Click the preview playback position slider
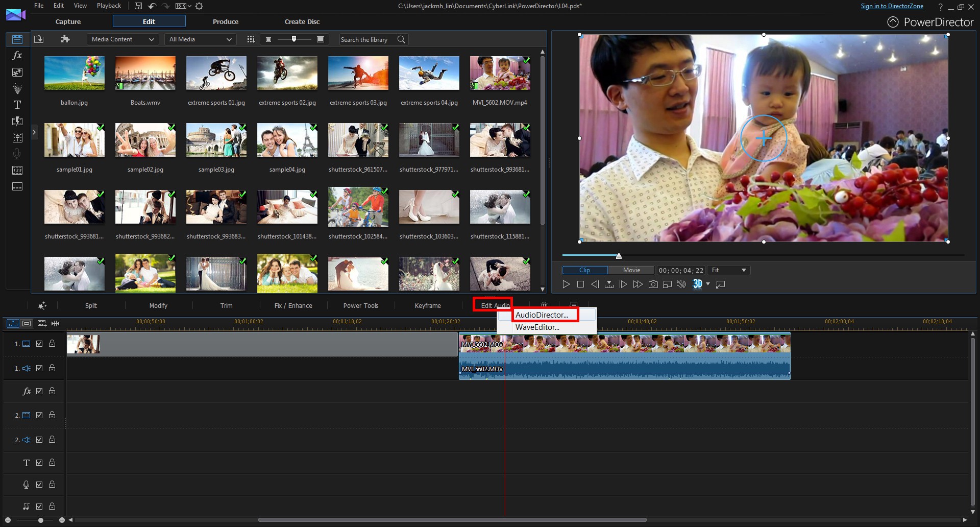 point(619,255)
